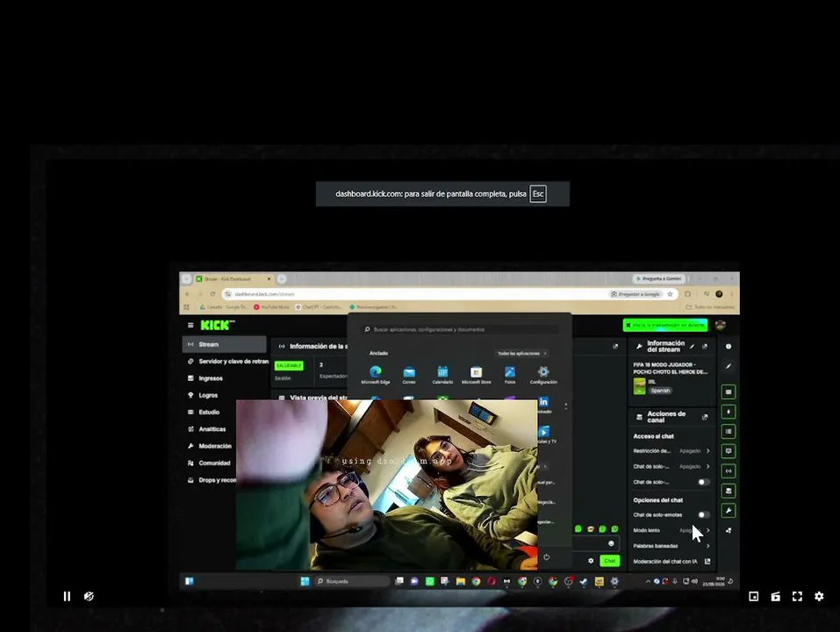
Task: Click the green start live transmission button
Action: click(664, 325)
